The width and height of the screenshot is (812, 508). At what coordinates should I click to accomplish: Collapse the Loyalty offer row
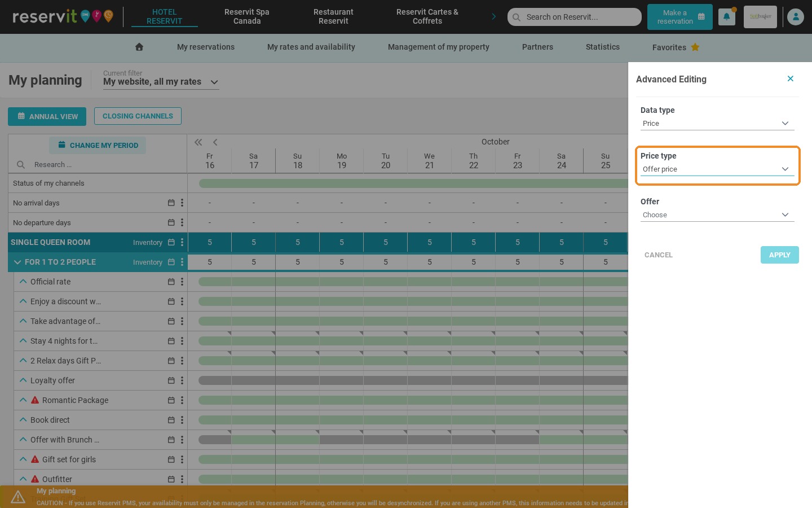[23, 380]
